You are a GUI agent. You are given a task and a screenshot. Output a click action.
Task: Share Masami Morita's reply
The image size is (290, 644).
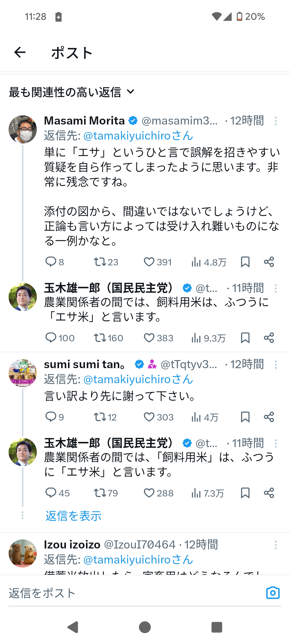point(269,262)
